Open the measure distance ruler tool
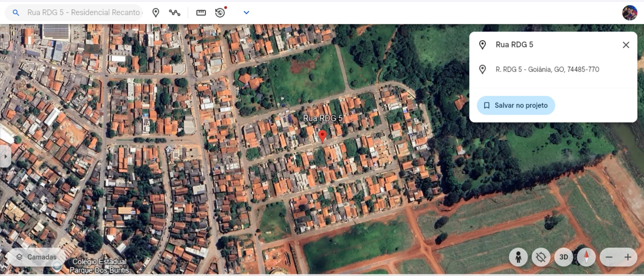This screenshot has height=276, width=644. (x=201, y=13)
